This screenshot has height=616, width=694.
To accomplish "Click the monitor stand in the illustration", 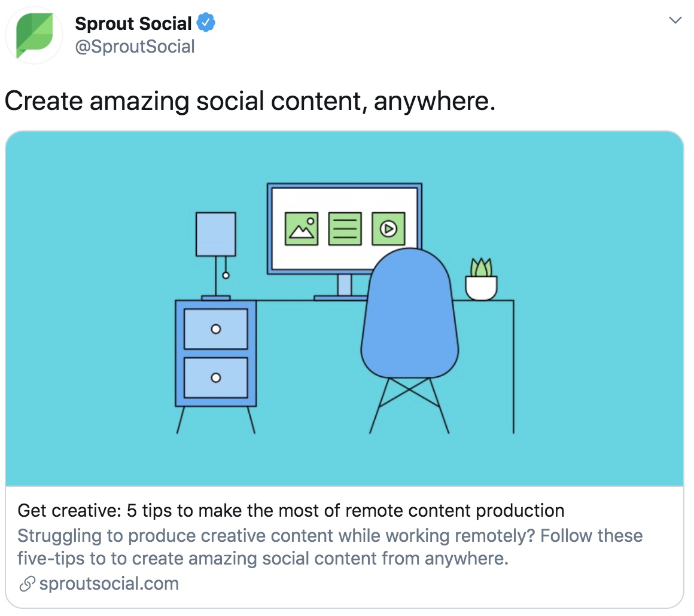I will (x=345, y=288).
